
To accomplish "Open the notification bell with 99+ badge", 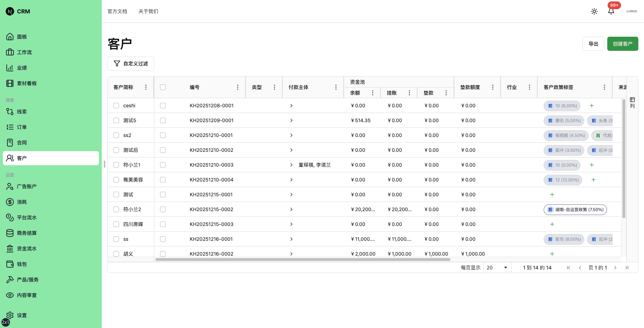I will [x=611, y=12].
